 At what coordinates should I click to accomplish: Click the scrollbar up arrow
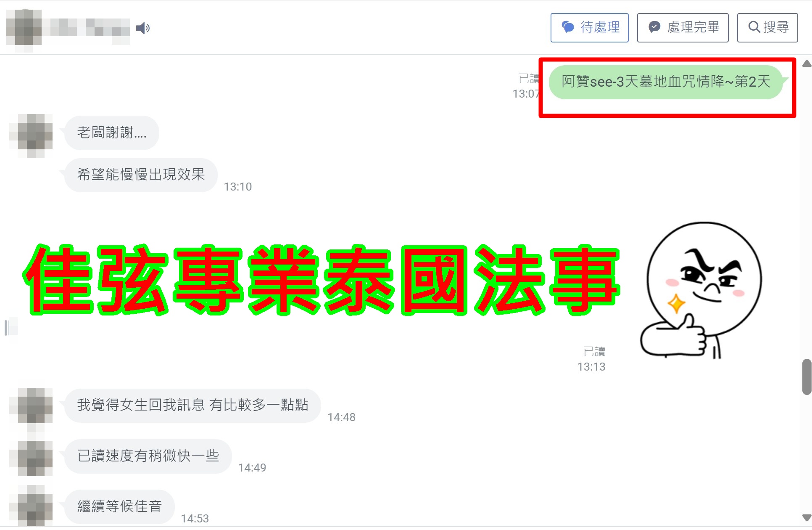(807, 64)
